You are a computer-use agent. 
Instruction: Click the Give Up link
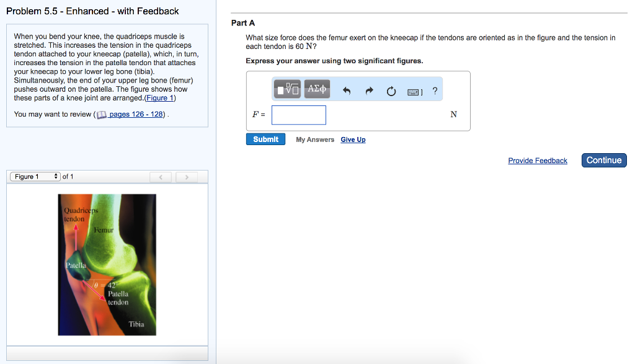point(353,140)
